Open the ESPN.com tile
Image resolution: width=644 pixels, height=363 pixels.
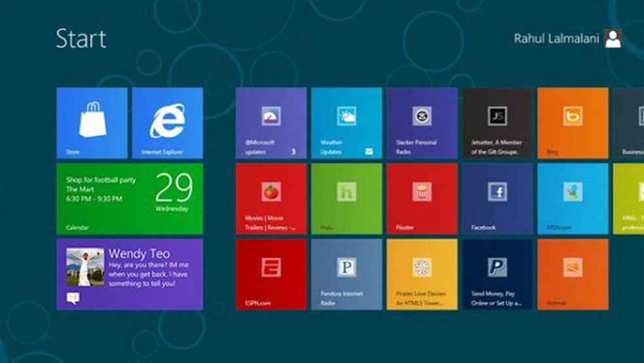tap(271, 274)
